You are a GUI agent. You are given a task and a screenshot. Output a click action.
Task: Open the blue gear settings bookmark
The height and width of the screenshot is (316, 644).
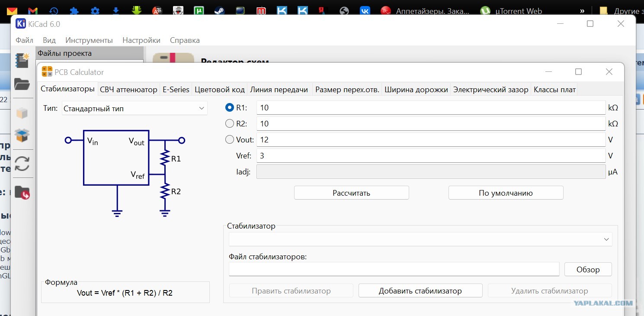click(95, 11)
